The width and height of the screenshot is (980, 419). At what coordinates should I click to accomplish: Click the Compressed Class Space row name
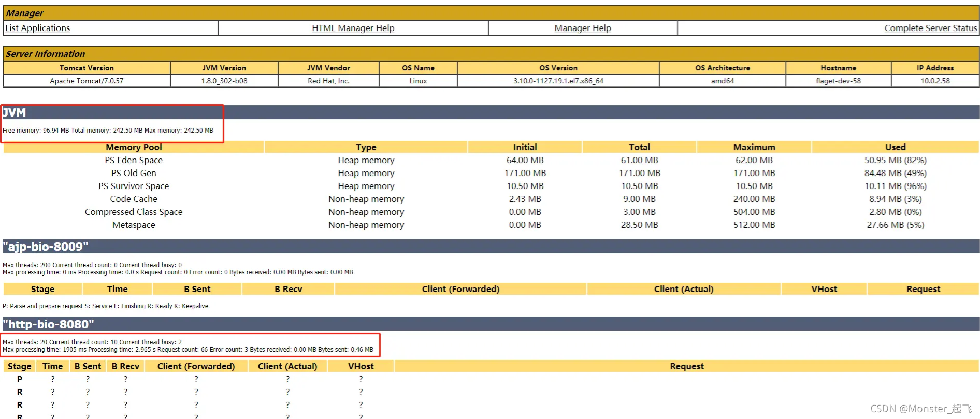(134, 212)
